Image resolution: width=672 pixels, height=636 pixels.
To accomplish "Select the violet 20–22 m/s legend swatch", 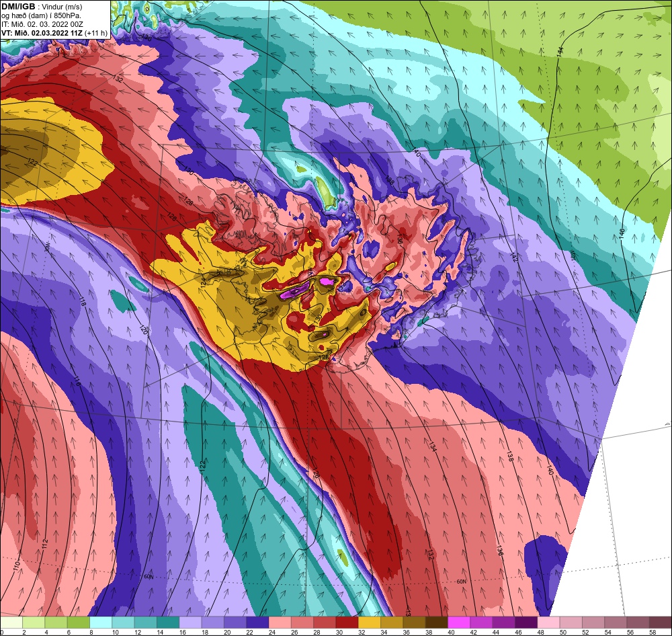I will click(x=235, y=623).
